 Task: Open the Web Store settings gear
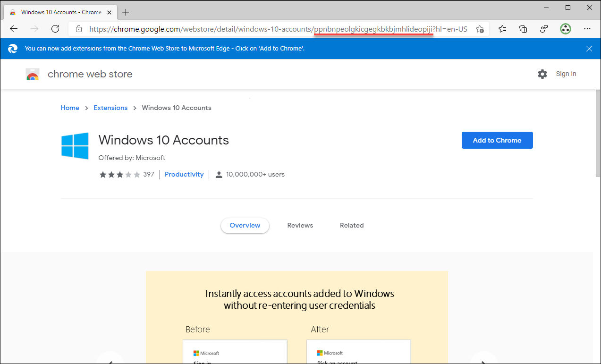pyautogui.click(x=542, y=74)
